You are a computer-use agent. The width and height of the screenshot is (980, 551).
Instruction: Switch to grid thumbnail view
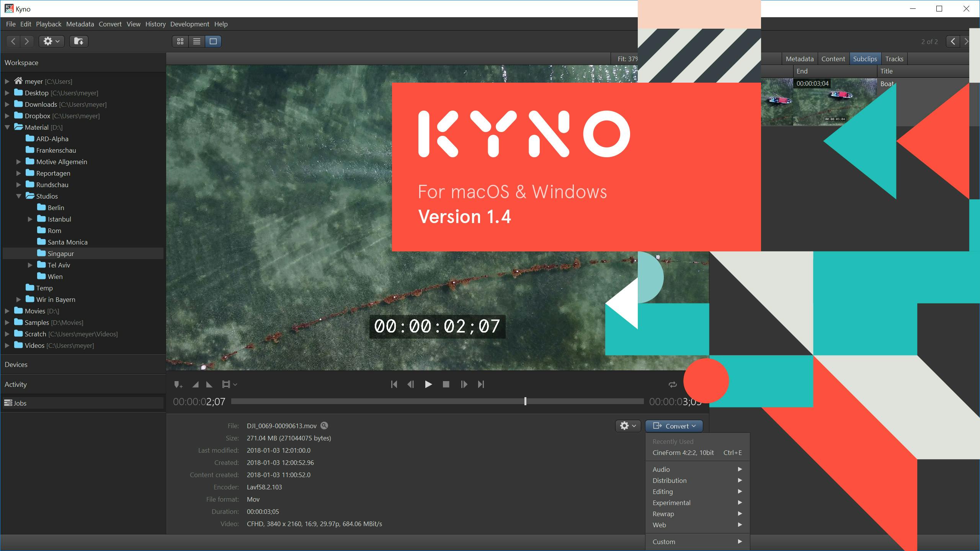[180, 41]
